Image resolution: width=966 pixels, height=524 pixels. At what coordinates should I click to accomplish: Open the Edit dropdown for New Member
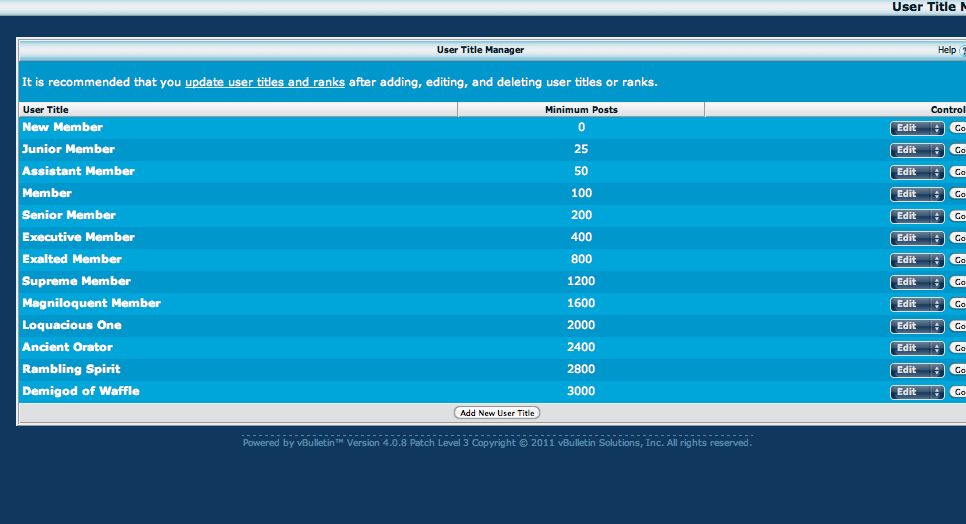pos(916,128)
